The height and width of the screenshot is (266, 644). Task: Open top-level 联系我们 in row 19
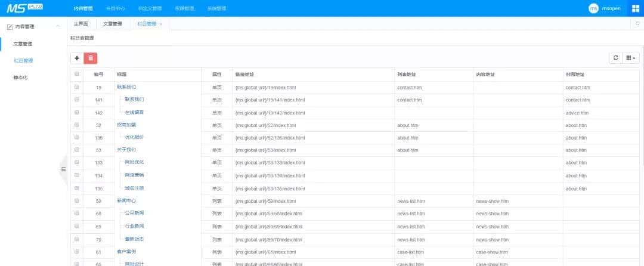126,87
